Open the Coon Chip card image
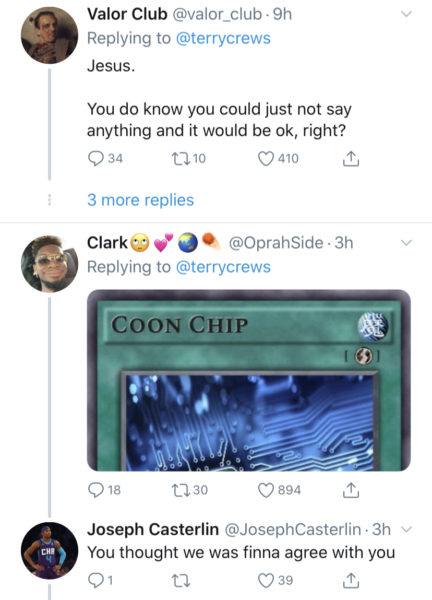The width and height of the screenshot is (432, 600). click(249, 380)
